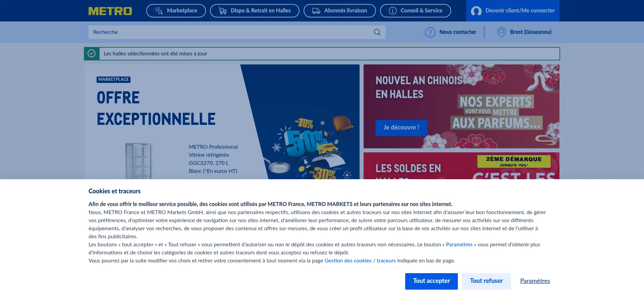
Task: Click the location pin icon
Action: [501, 32]
